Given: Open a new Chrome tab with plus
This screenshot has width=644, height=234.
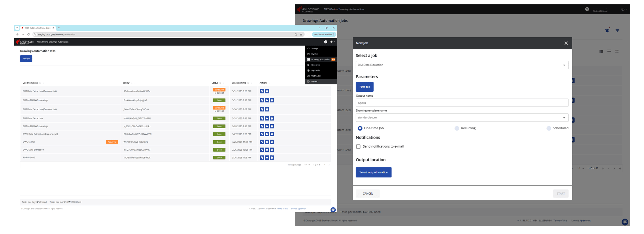Looking at the screenshot, I should click(59, 28).
